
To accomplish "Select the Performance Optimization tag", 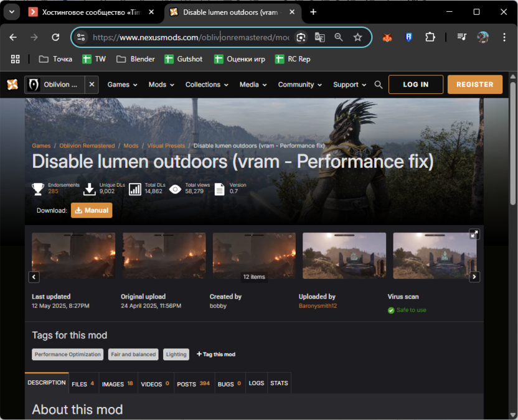I will click(68, 354).
